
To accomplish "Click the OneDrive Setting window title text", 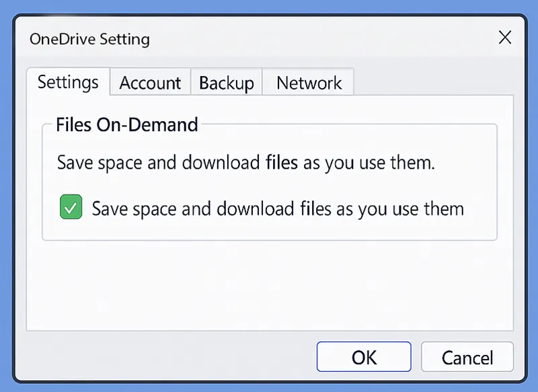I will [89, 38].
